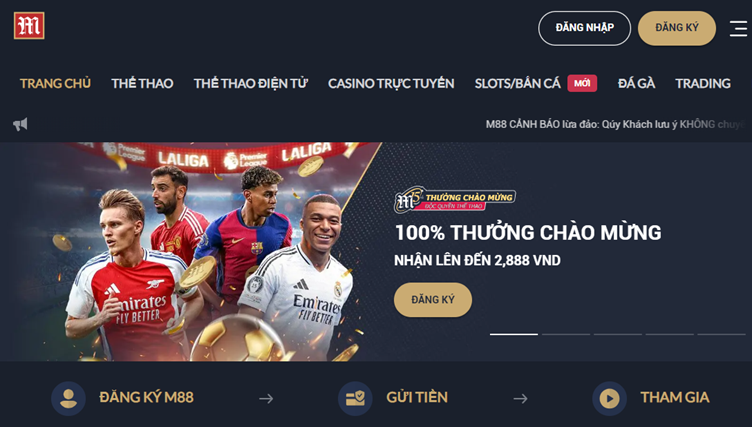
Task: Click the scrolling M88 scam warning text
Action: 616,125
